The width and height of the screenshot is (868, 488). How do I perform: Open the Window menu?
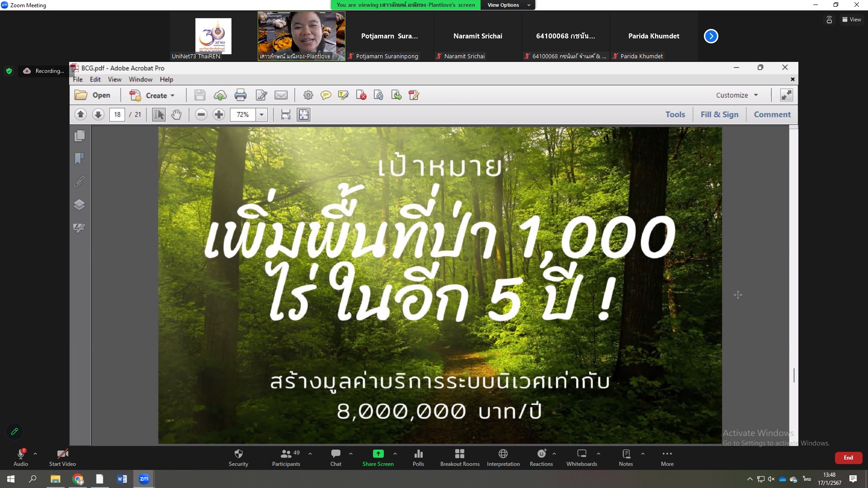(x=140, y=80)
